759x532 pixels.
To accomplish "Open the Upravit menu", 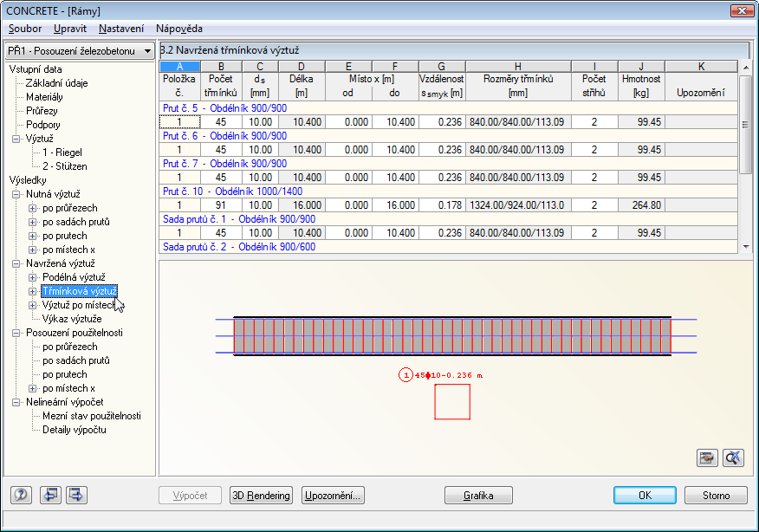I will coord(70,29).
